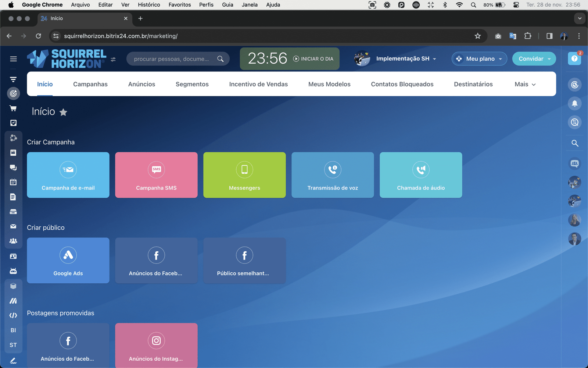This screenshot has width=588, height=368.
Task: Toggle the hamburger menu to collapse sidebar
Action: click(x=14, y=59)
